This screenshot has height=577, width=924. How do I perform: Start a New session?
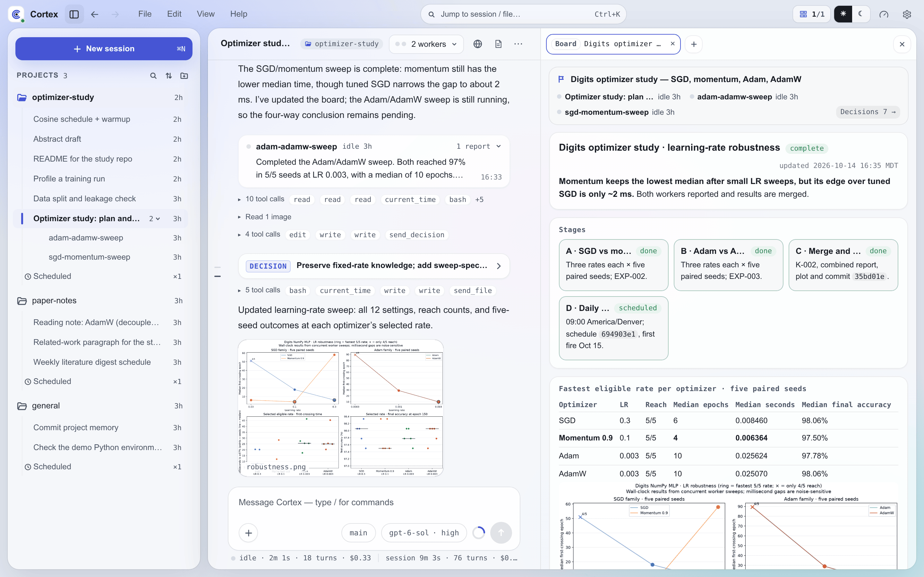click(x=104, y=48)
